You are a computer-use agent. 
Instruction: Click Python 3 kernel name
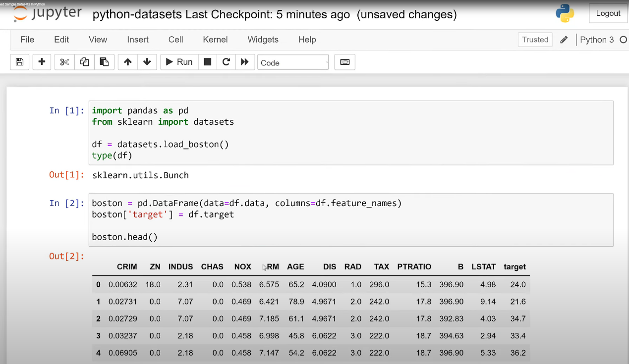(x=597, y=40)
